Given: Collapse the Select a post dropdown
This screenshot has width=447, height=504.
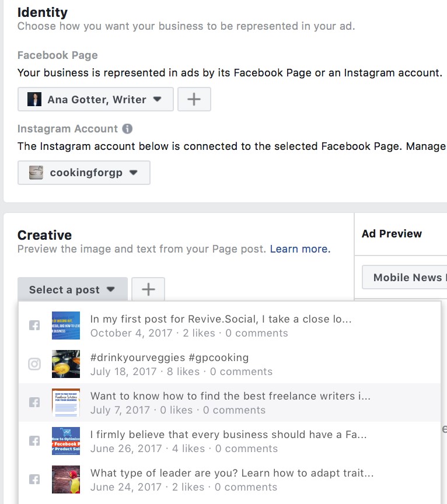Looking at the screenshot, I should 72,289.
